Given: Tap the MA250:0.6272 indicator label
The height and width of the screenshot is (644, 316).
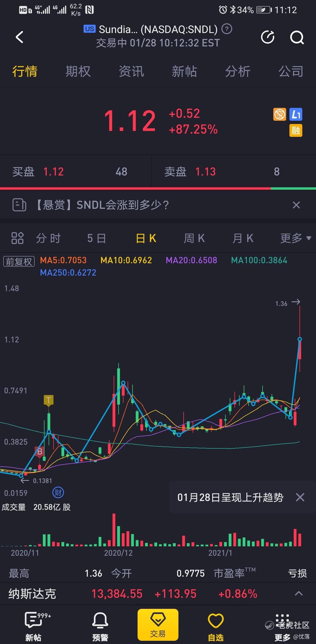Looking at the screenshot, I should click(x=68, y=272).
